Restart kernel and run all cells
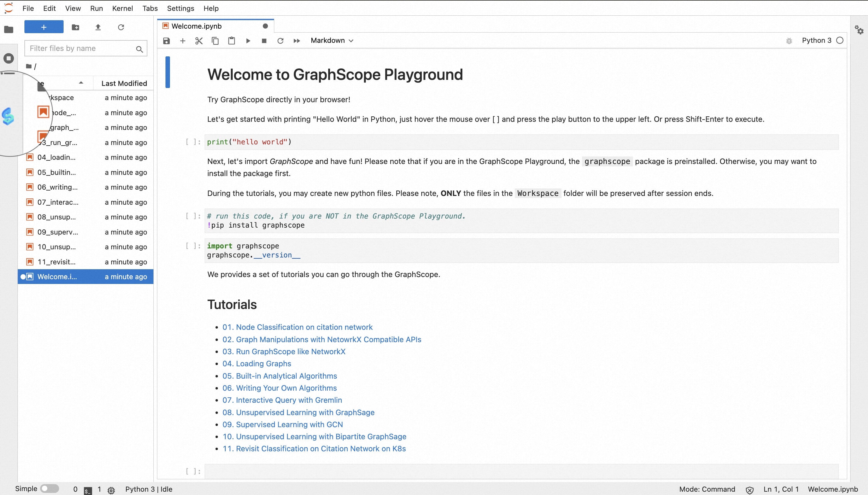 point(297,41)
